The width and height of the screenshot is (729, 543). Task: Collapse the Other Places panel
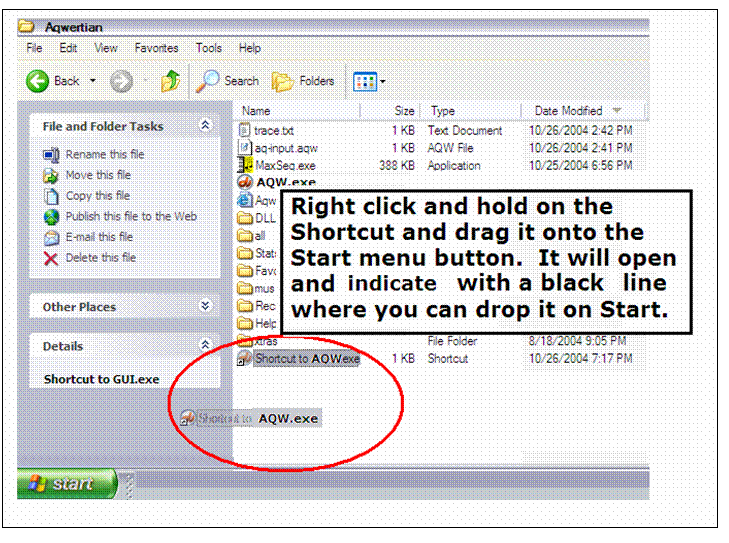click(x=205, y=306)
